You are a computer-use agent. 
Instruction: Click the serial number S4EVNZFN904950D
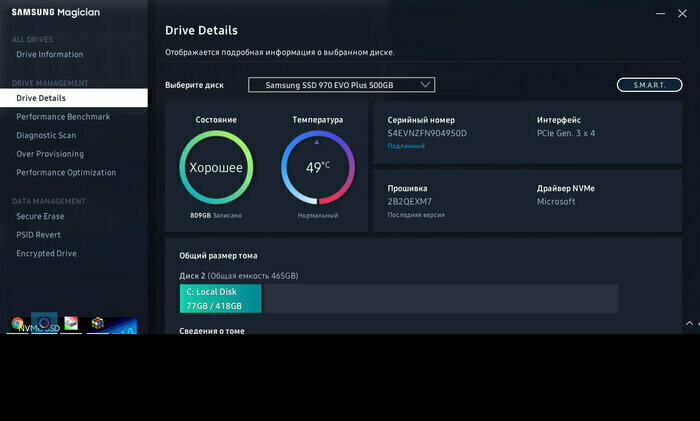coord(427,133)
